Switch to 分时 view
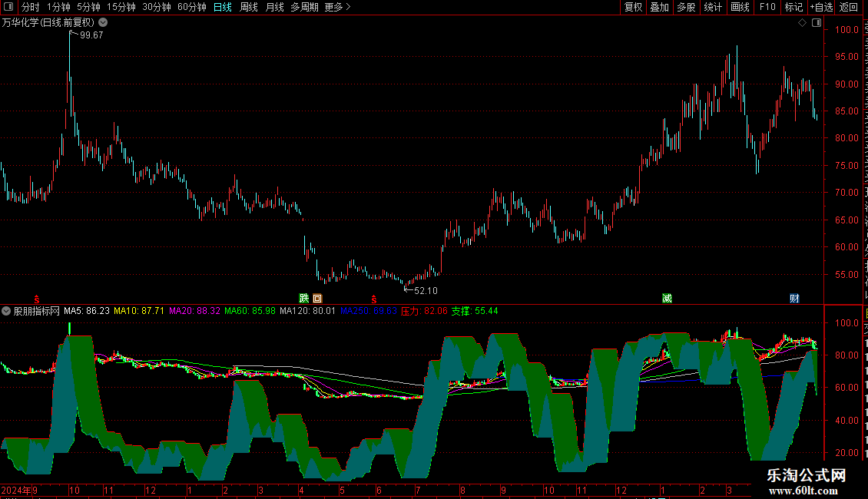 pyautogui.click(x=30, y=7)
